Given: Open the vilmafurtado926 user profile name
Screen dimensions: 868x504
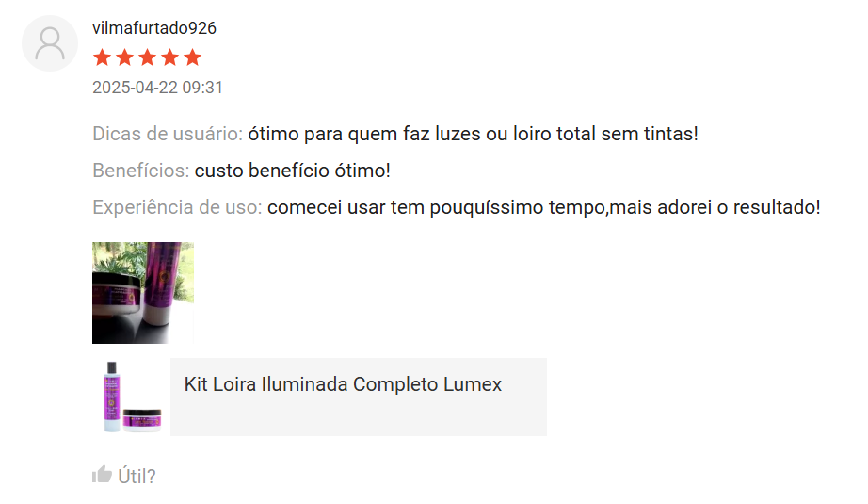Looking at the screenshot, I should (x=153, y=27).
